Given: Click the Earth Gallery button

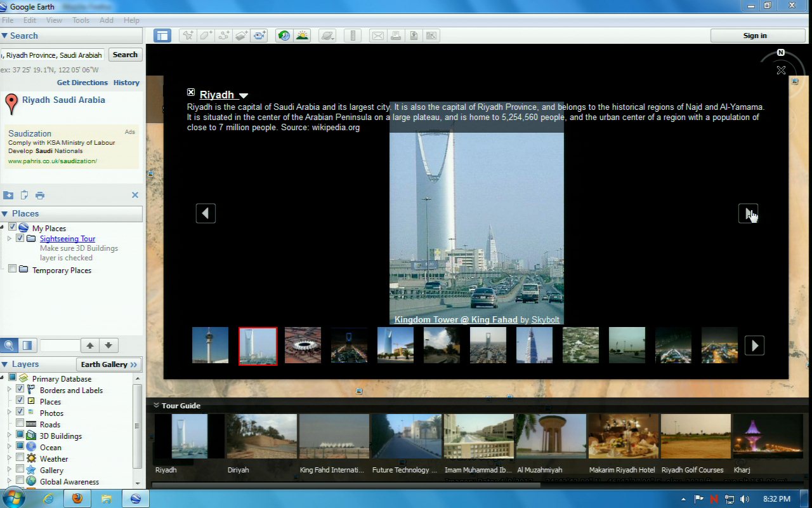Looking at the screenshot, I should [108, 364].
